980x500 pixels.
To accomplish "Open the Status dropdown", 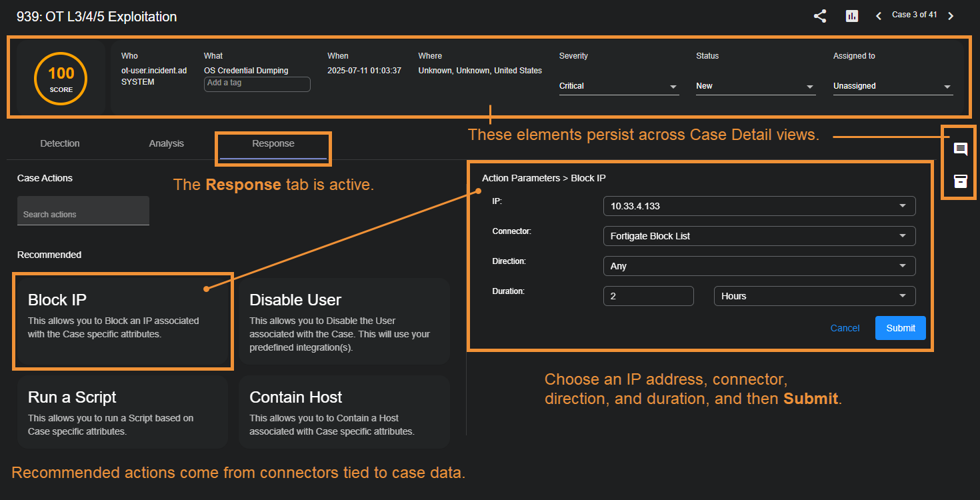I will (x=755, y=86).
